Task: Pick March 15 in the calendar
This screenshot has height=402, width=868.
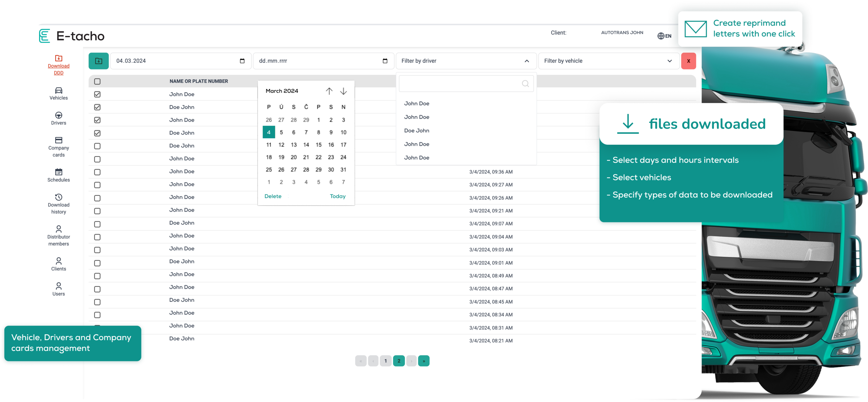Action: (318, 145)
